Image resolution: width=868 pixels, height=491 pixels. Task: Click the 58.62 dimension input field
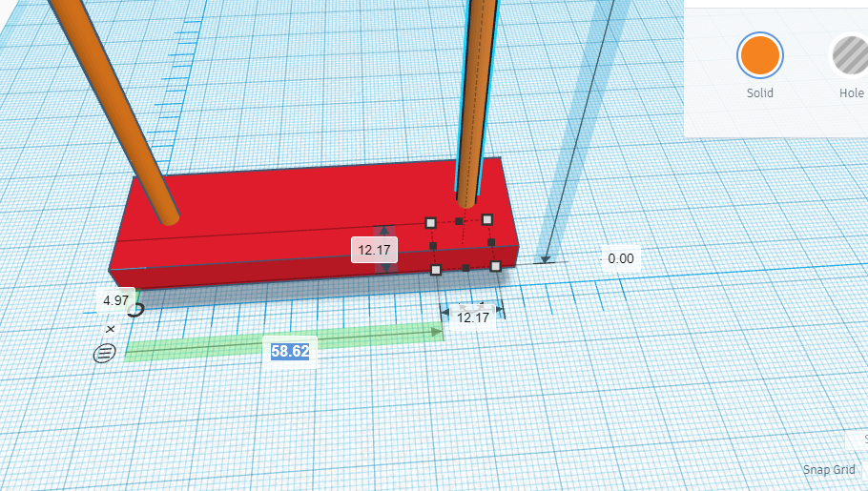coord(290,352)
